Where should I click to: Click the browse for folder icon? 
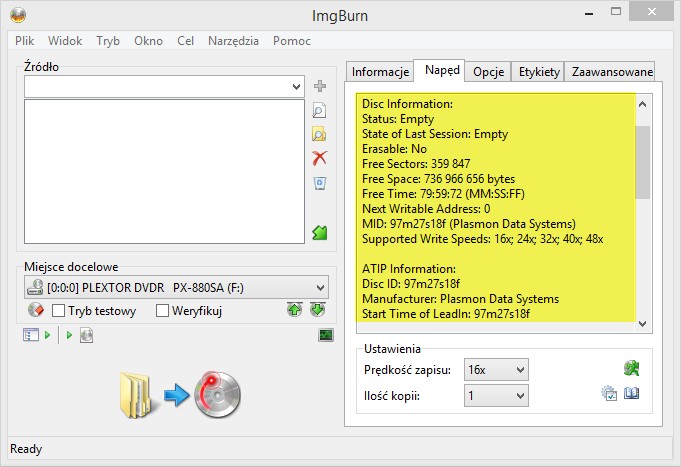click(x=320, y=134)
